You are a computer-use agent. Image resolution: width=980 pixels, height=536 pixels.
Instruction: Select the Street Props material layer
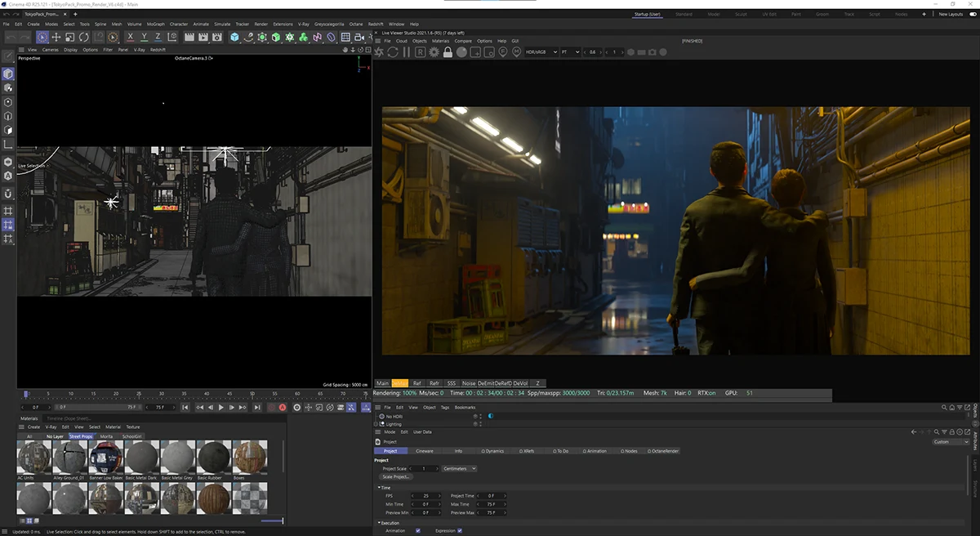click(81, 436)
